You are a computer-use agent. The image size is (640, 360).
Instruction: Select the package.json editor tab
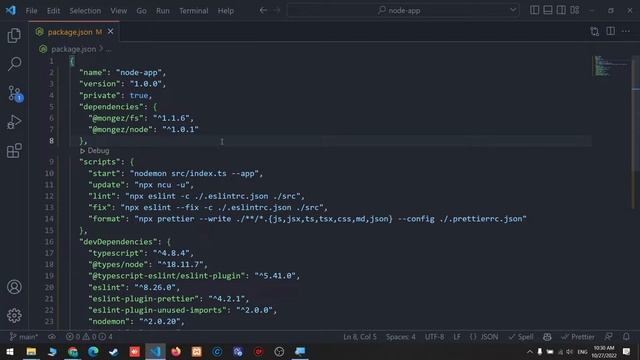(74, 32)
